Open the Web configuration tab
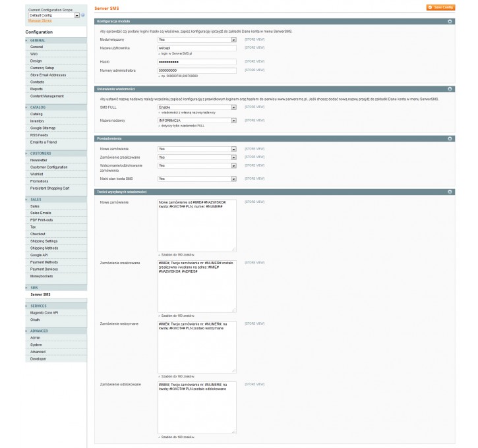Screen dimensions: 478x448 pyautogui.click(x=56, y=54)
